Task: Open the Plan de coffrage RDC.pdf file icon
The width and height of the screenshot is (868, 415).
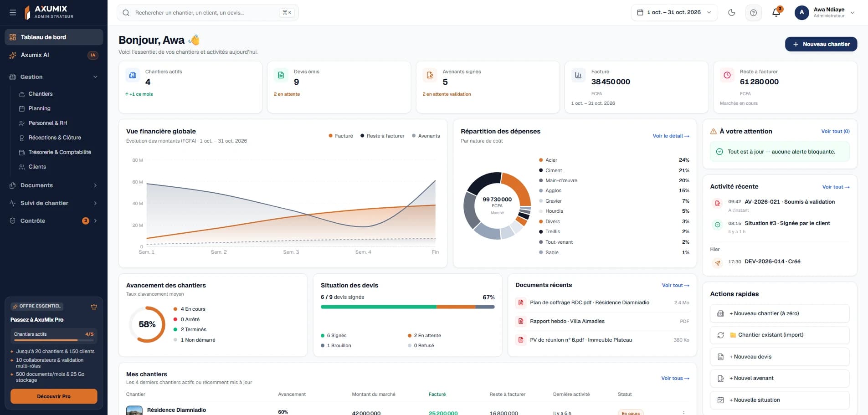Action: pos(520,302)
